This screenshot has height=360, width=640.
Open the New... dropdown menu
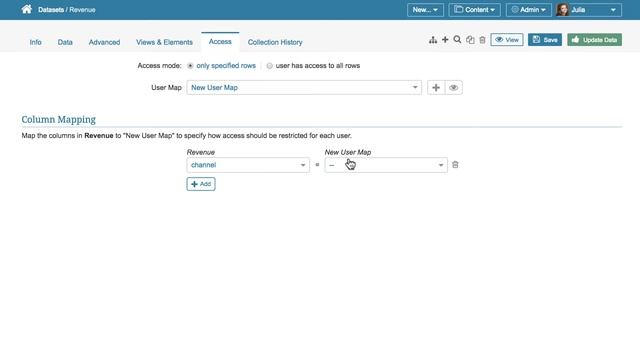425,10
